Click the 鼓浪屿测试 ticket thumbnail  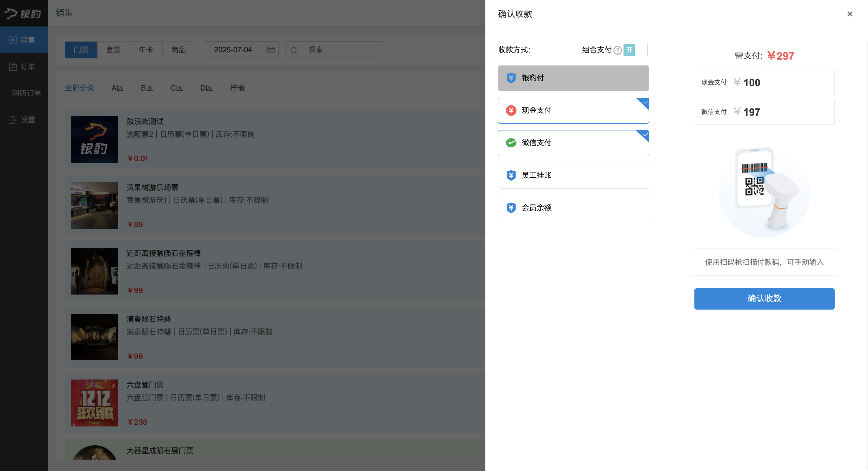pos(95,140)
